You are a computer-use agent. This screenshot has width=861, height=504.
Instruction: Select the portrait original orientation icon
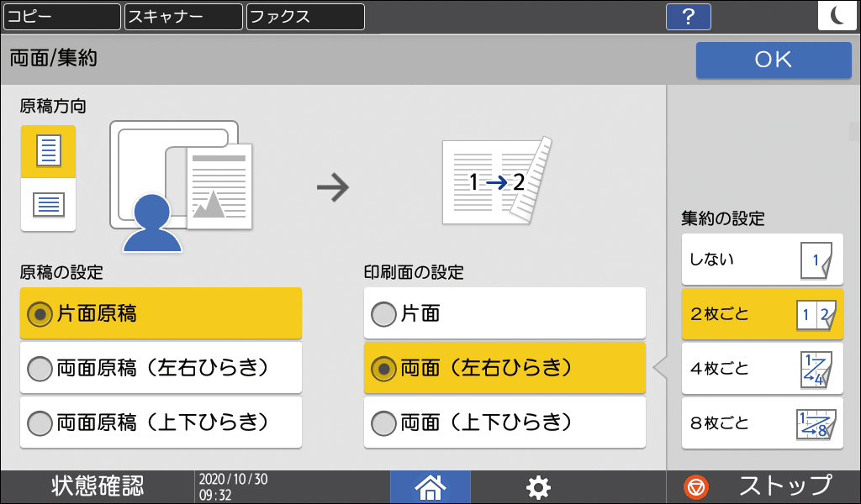[x=48, y=151]
